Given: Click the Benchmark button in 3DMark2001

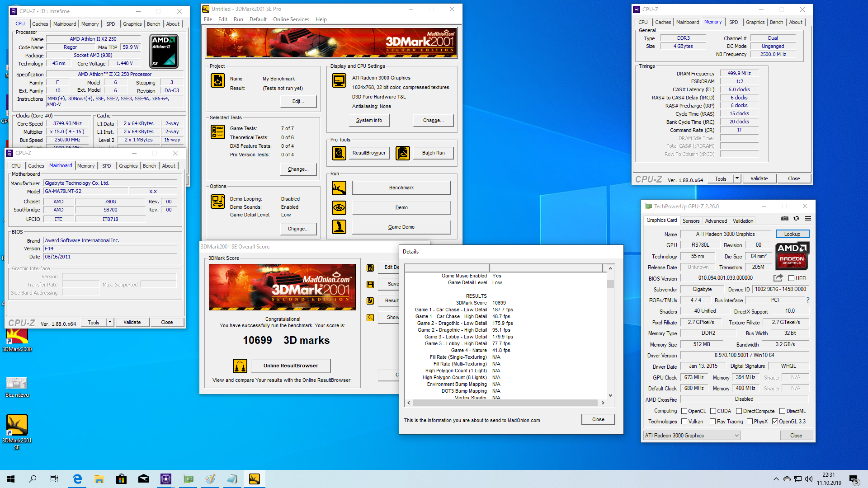Looking at the screenshot, I should [x=401, y=188].
